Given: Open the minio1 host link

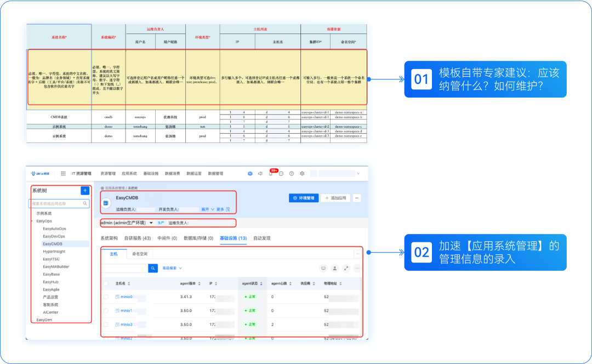Looking at the screenshot, I should click(127, 311).
